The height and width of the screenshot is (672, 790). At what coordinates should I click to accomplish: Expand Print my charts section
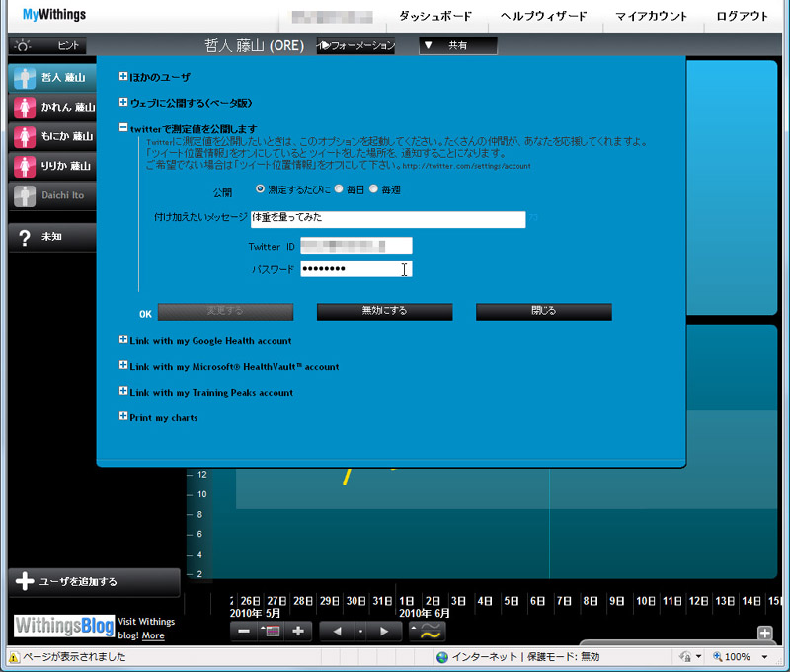pos(123,416)
